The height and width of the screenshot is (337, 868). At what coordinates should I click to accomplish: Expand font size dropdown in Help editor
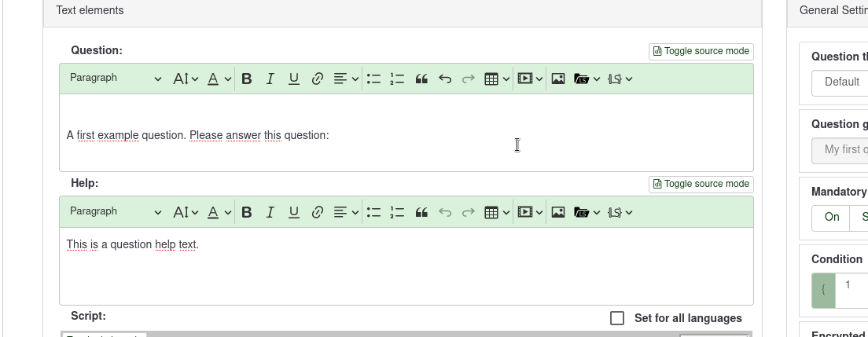(x=186, y=212)
